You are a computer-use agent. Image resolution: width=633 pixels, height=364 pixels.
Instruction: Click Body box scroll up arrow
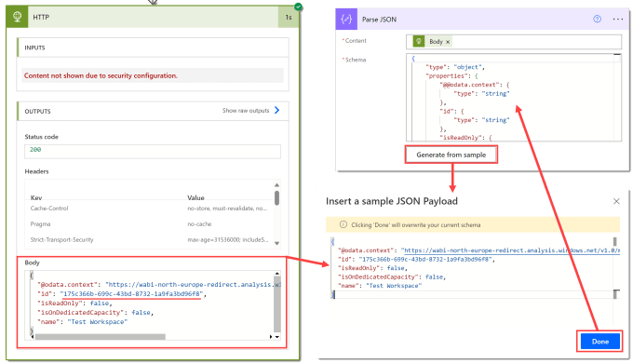[x=277, y=274]
